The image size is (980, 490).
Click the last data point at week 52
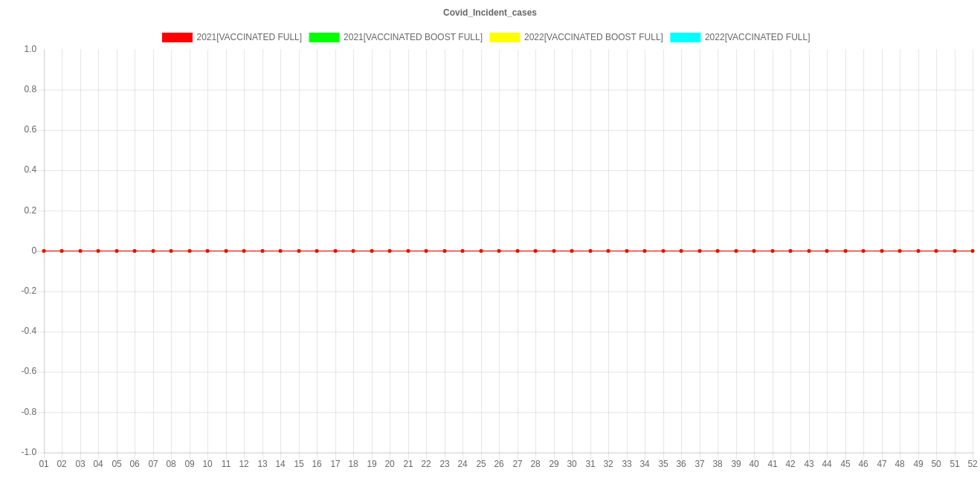pyautogui.click(x=973, y=251)
